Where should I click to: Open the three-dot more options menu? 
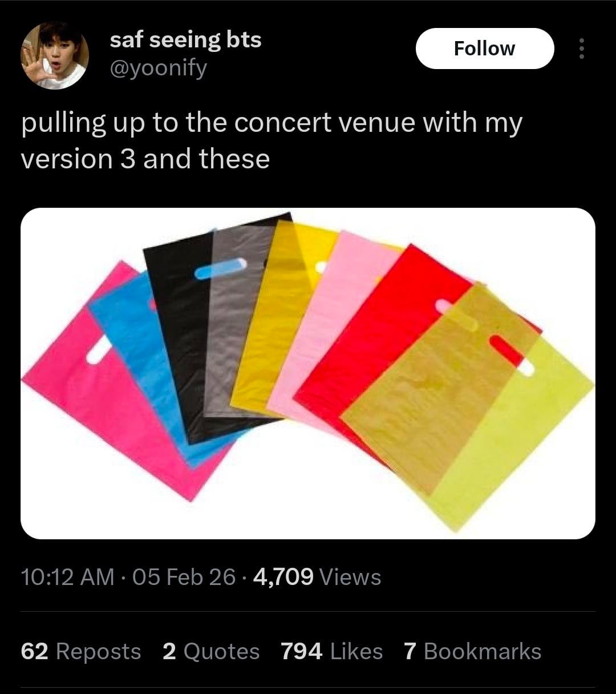point(581,49)
